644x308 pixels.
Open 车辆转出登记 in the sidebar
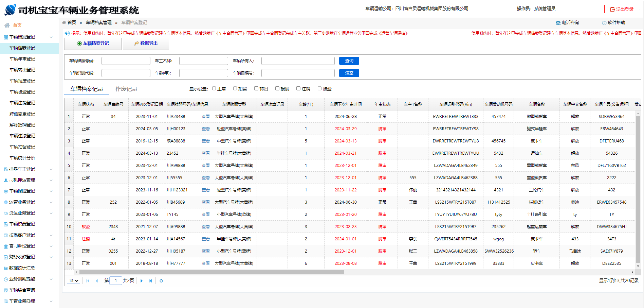(22, 70)
